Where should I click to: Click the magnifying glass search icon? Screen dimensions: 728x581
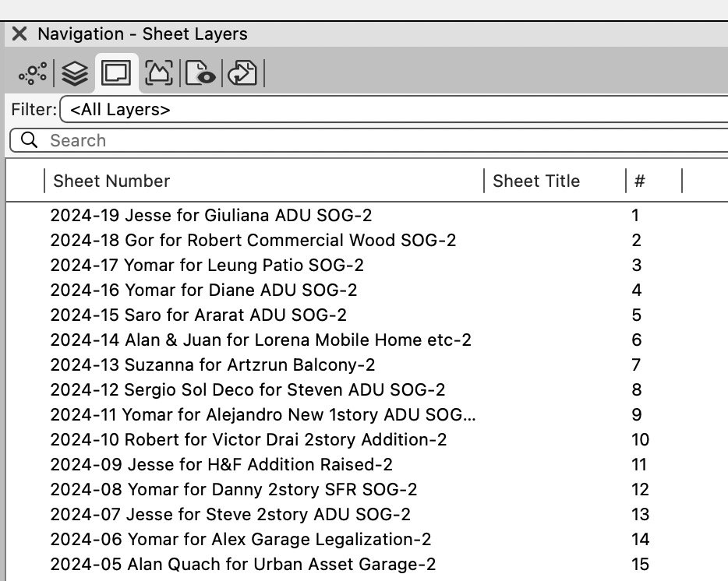point(30,140)
